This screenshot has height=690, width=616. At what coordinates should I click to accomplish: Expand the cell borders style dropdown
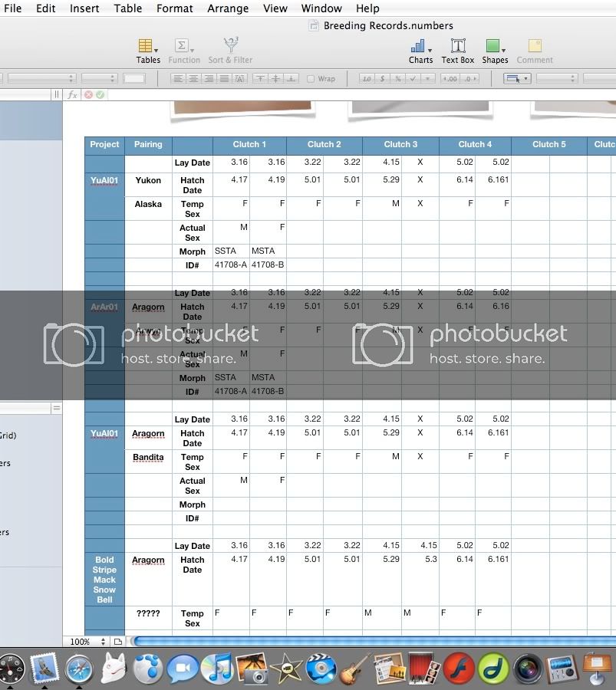tap(516, 78)
